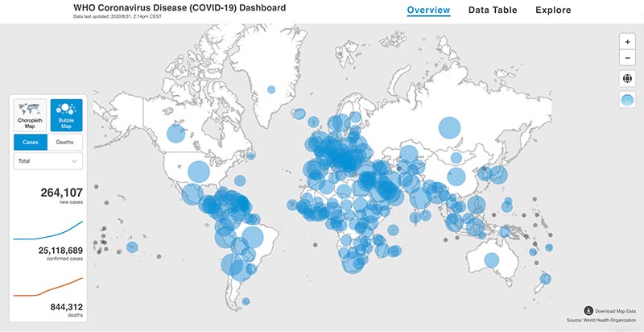Switch to the Cases metric
The image size is (644, 332).
pos(31,142)
